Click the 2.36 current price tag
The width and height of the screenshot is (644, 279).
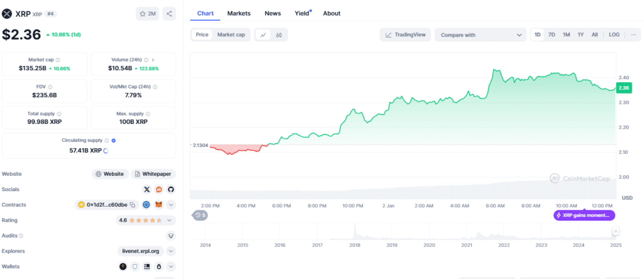click(x=623, y=87)
